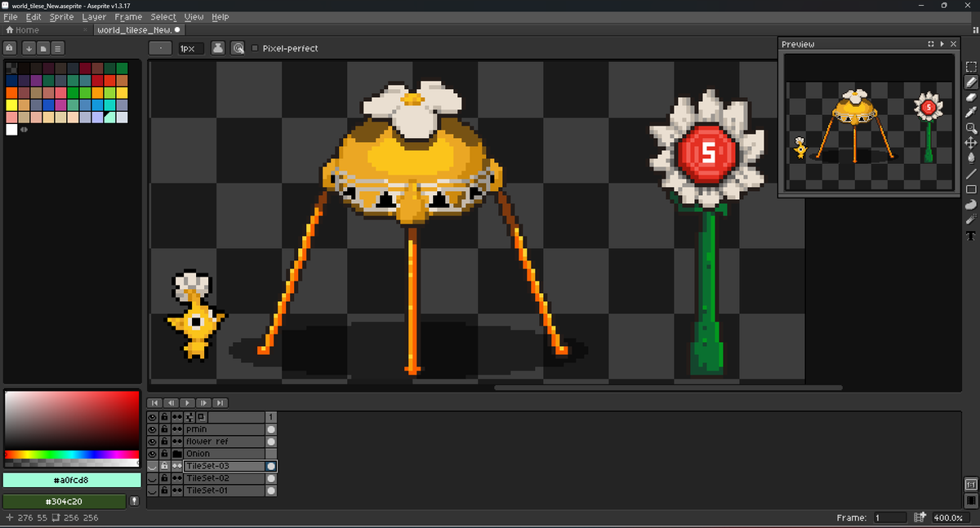The image size is (980, 528).
Task: Click background color #304c20 field
Action: pos(65,501)
